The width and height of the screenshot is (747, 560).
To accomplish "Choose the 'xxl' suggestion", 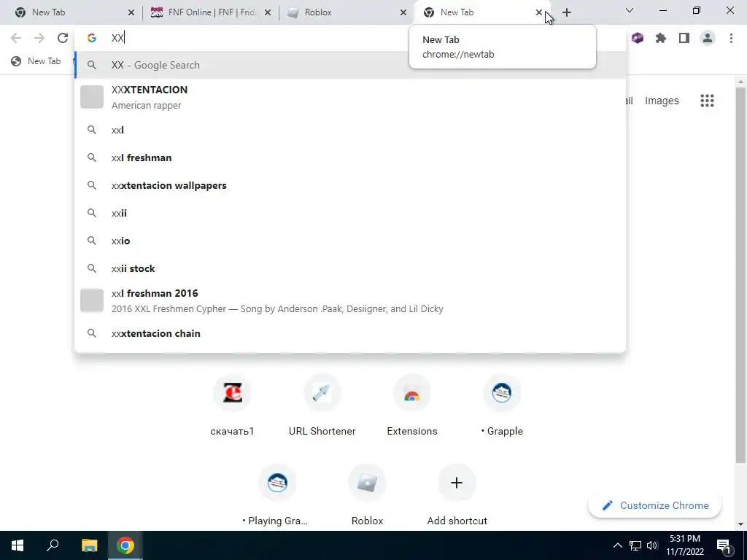I will (350, 130).
